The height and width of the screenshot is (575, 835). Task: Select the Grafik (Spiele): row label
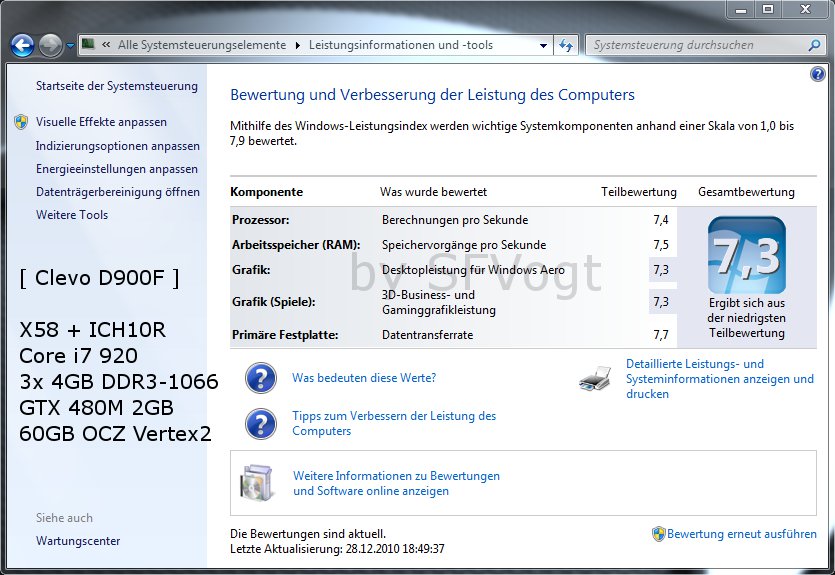pos(274,302)
